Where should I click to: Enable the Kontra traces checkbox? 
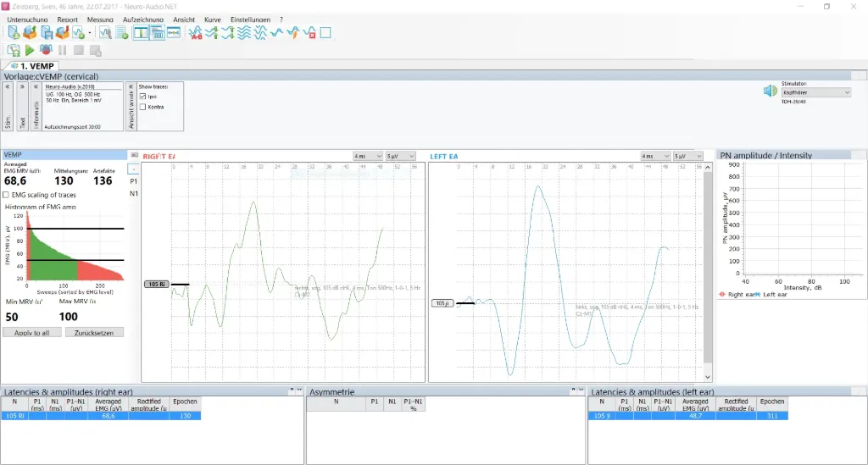pyautogui.click(x=142, y=107)
